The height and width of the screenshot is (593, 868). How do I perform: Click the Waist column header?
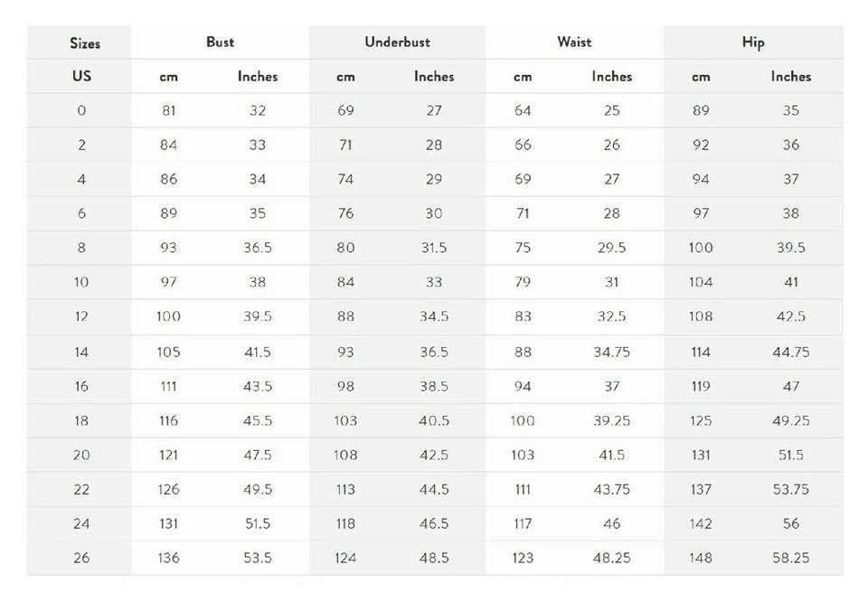pos(574,42)
